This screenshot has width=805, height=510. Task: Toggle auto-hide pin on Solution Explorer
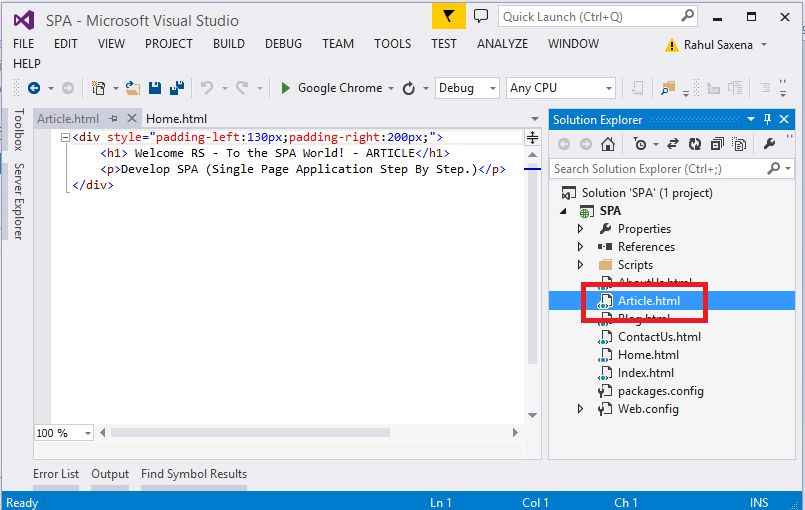pos(767,119)
